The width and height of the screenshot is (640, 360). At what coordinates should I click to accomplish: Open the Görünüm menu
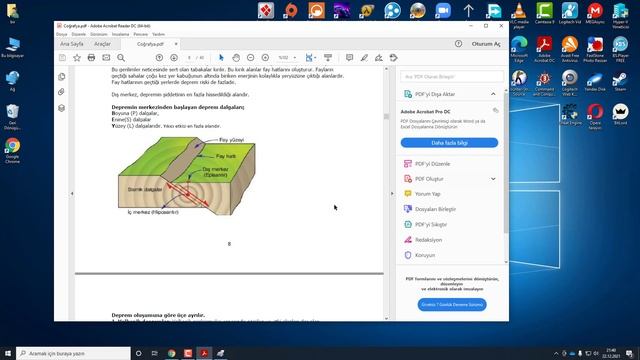click(99, 34)
